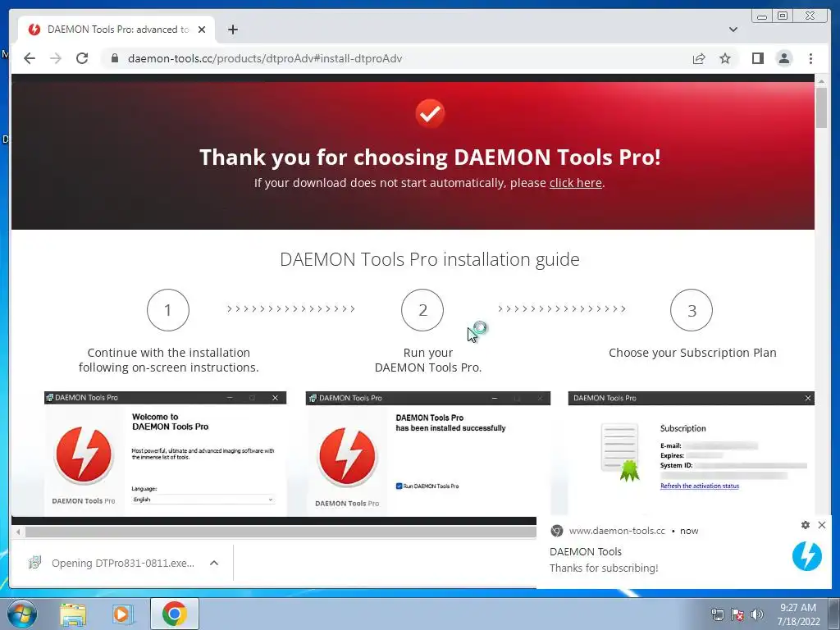
Task: Click the step 1 circle
Action: point(167,309)
